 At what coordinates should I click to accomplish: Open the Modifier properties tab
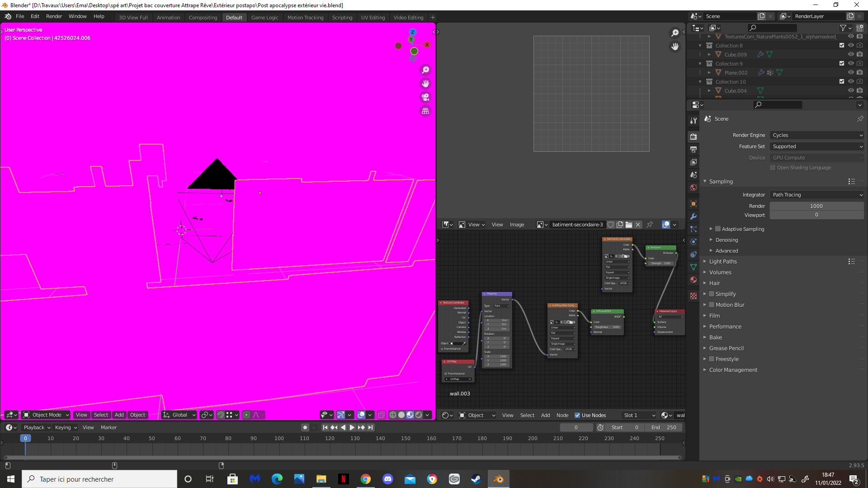click(x=693, y=216)
